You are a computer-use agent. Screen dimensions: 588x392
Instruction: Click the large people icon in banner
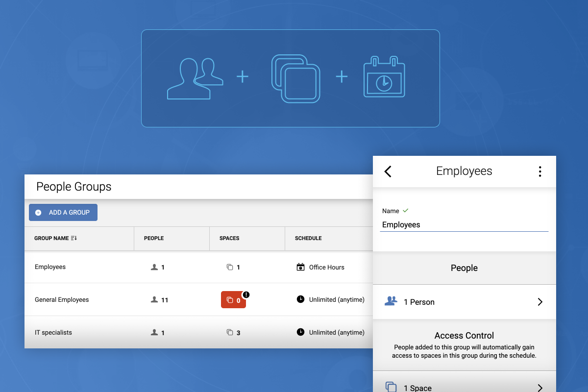tap(195, 79)
